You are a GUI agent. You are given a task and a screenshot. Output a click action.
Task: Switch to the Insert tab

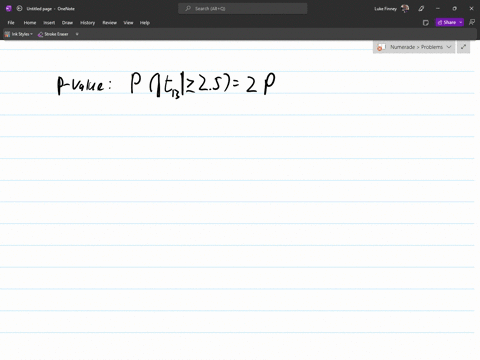click(49, 23)
